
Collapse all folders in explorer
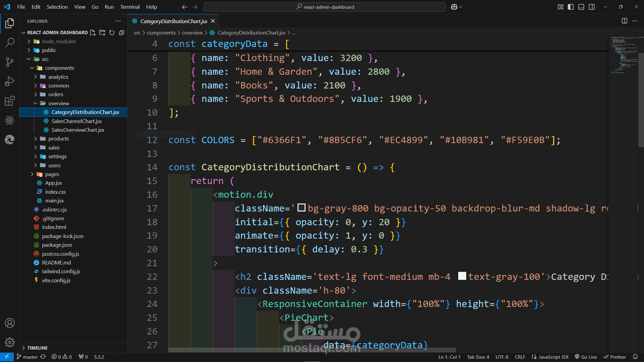pos(121,33)
